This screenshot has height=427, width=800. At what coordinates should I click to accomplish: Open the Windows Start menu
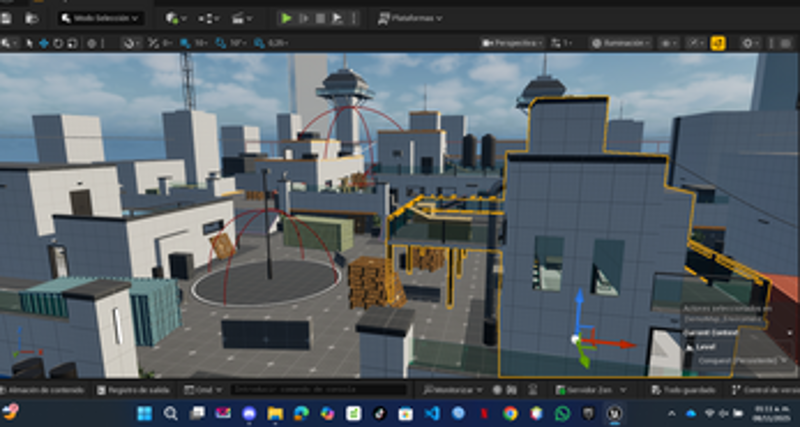[x=144, y=413]
